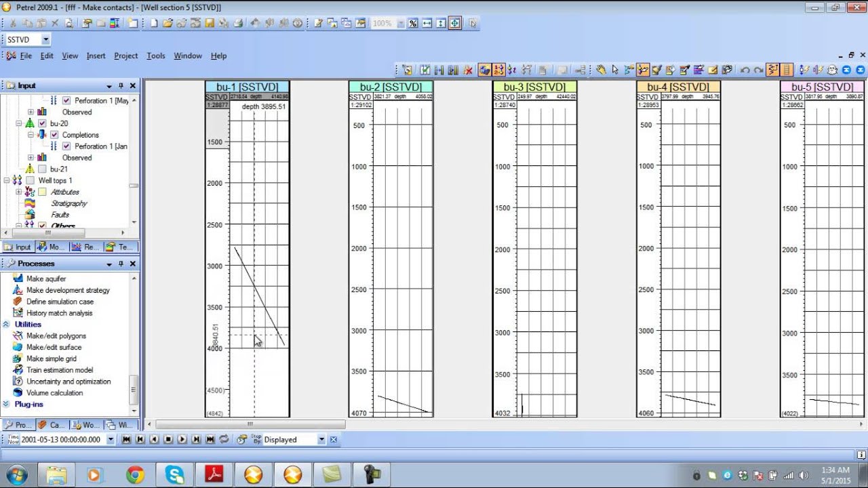Image resolution: width=868 pixels, height=488 pixels.
Task: Open the Project menu
Action: pos(125,56)
